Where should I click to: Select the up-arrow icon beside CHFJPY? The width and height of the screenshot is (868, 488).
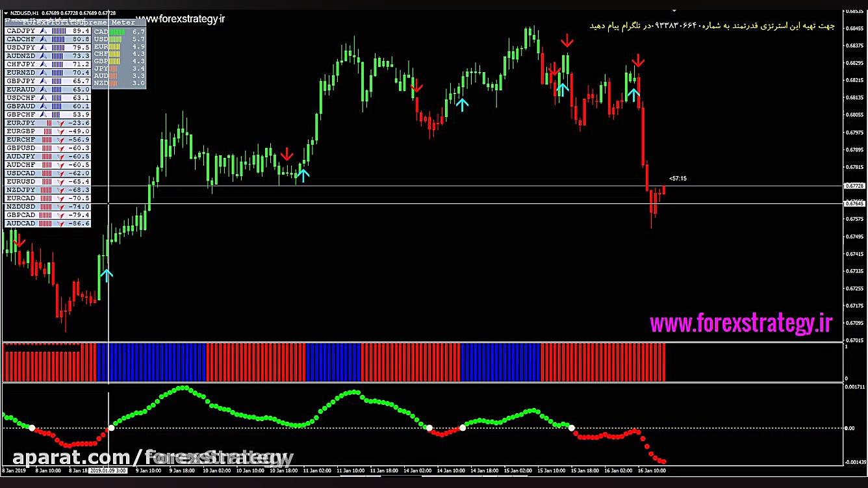(x=44, y=64)
